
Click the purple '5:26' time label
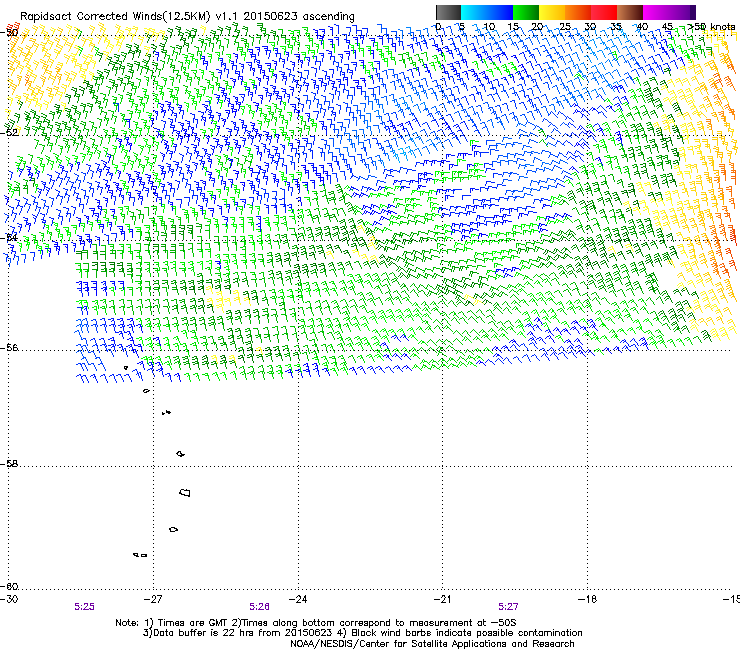pyautogui.click(x=259, y=607)
